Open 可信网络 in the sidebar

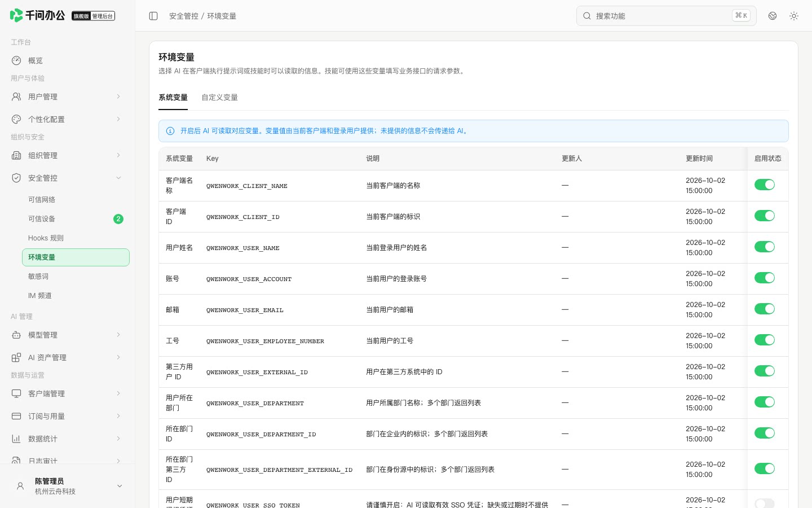click(76, 200)
